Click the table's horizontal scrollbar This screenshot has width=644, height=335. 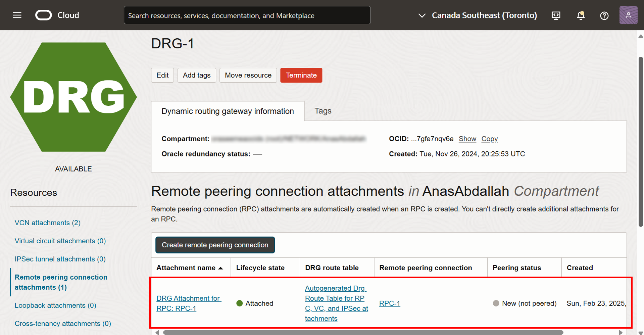pos(363,332)
